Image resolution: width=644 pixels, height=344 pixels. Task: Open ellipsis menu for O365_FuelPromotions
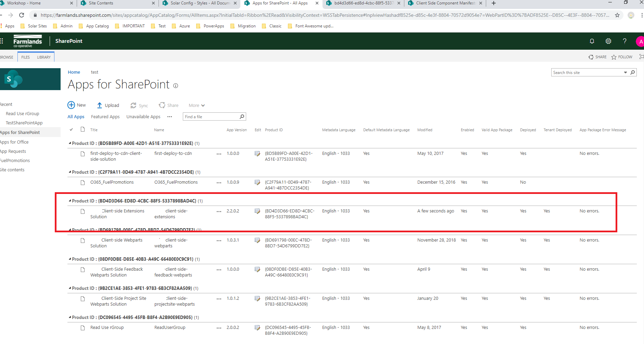pyautogui.click(x=219, y=183)
